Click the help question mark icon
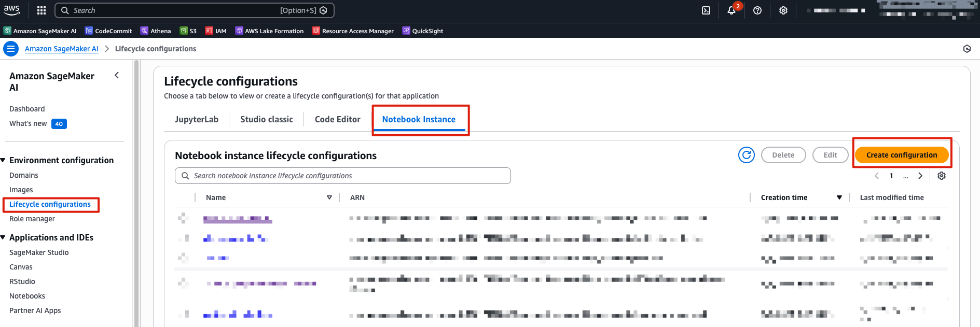This screenshot has height=327, width=980. pyautogui.click(x=757, y=10)
